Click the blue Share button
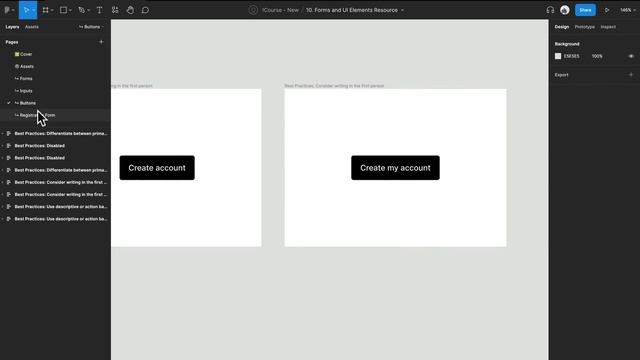640x360 pixels. [x=585, y=10]
